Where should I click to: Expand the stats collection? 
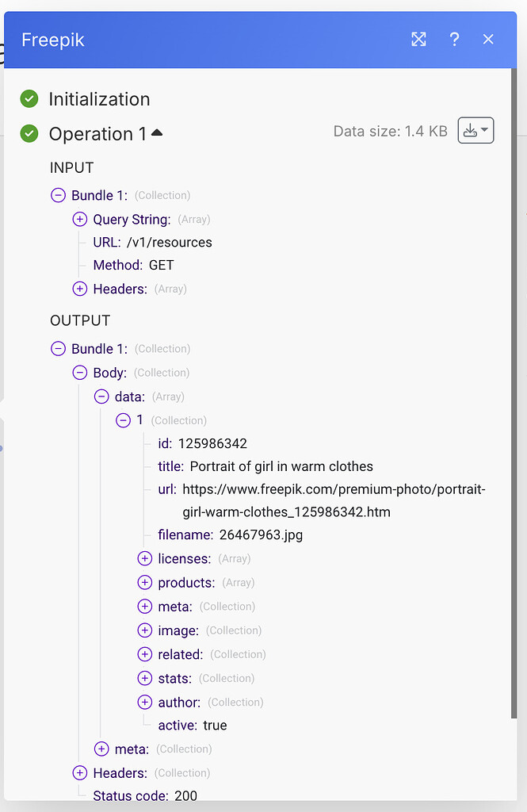(x=144, y=678)
